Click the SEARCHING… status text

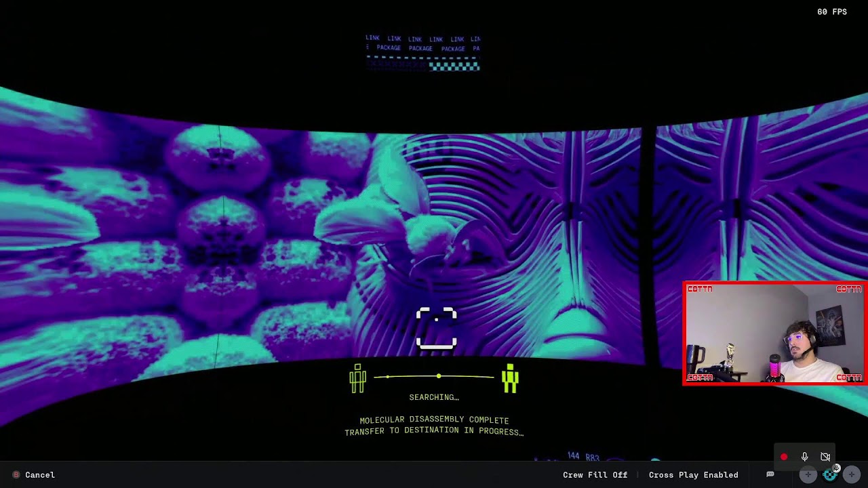coord(434,397)
